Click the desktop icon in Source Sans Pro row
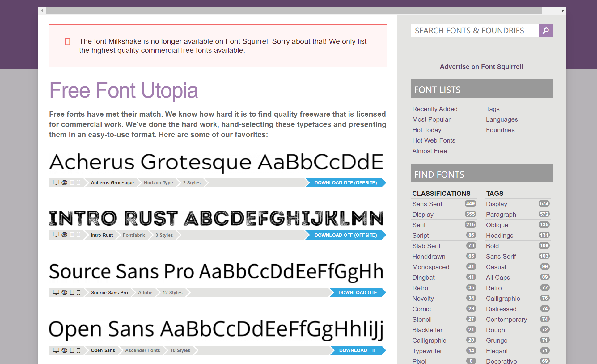Viewport: 597px width, 364px height. (56, 292)
